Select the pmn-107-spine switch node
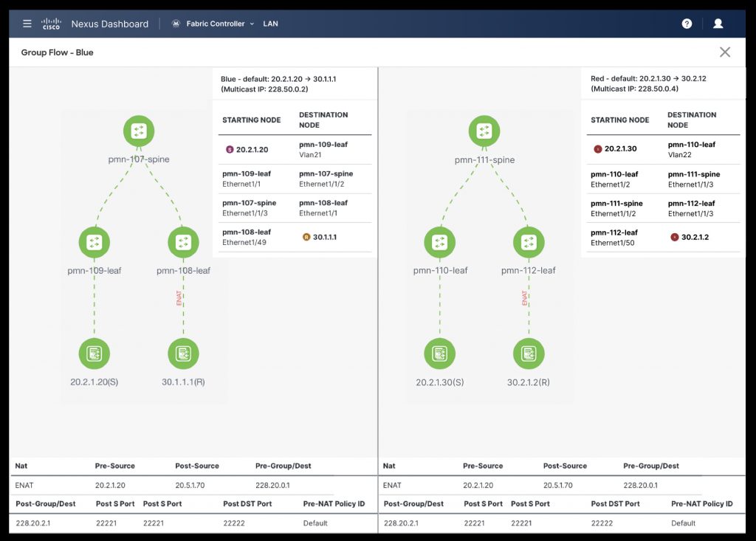The image size is (756, 541). 139,131
